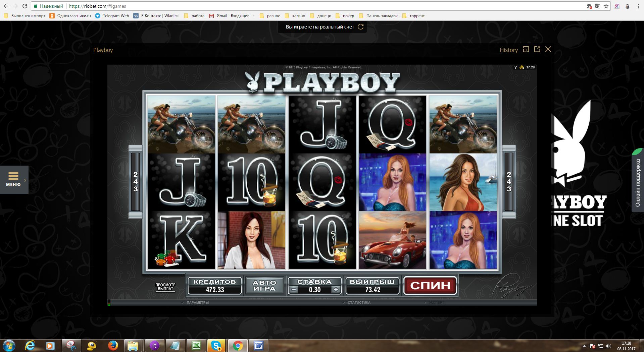The width and height of the screenshot is (644, 352).
Task: Open the казино bookmarks folder
Action: [x=295, y=16]
